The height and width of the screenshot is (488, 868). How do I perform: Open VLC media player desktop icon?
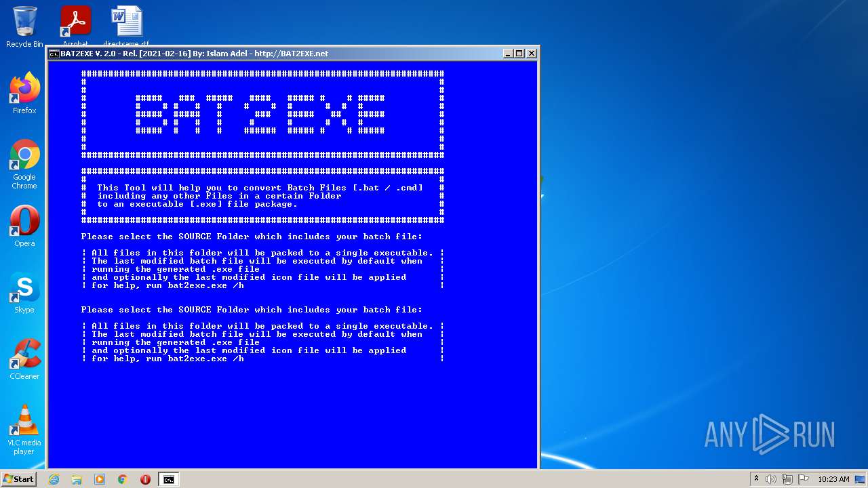pyautogui.click(x=24, y=430)
